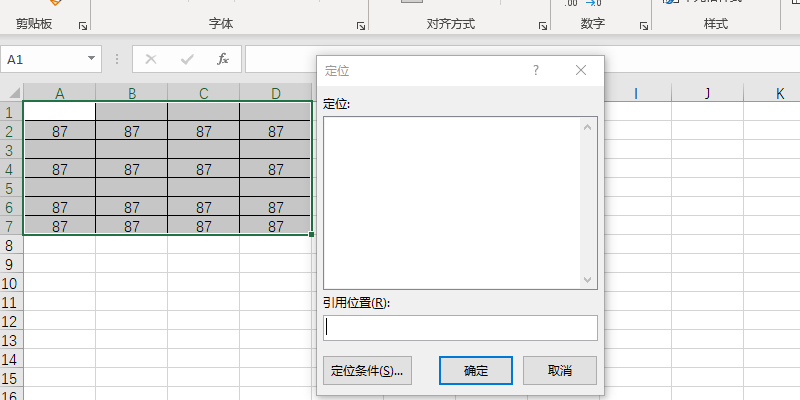The image size is (800, 400).
Task: Click the 引用位置 reference input field
Action: [x=460, y=328]
